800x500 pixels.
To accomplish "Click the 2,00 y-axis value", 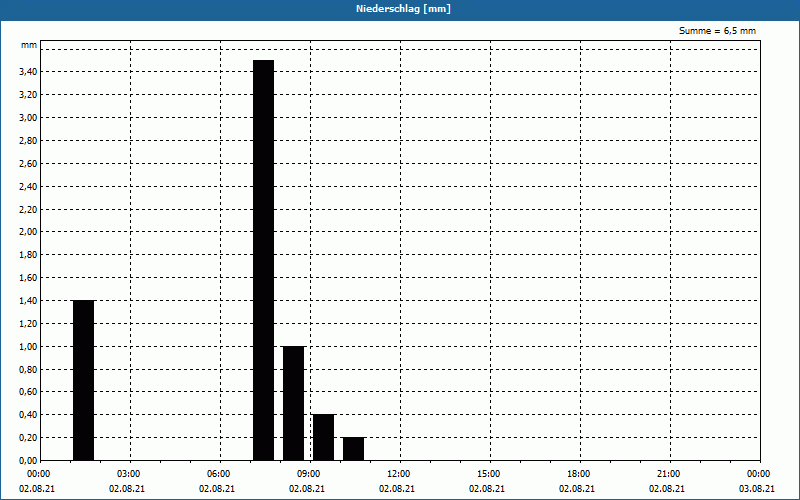I will [28, 232].
